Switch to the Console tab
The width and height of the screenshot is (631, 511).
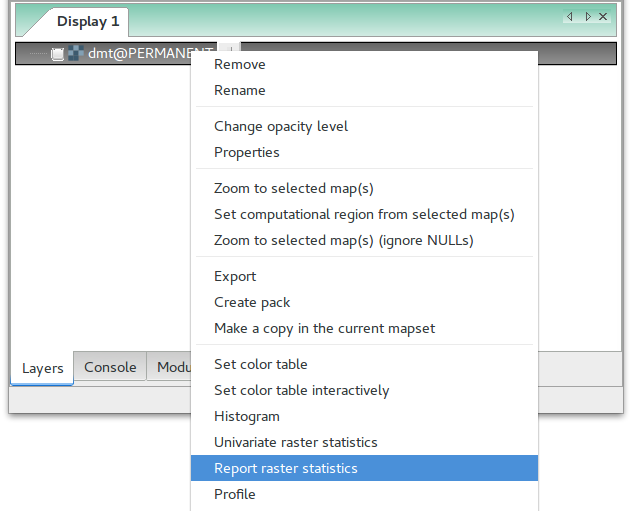(x=110, y=367)
